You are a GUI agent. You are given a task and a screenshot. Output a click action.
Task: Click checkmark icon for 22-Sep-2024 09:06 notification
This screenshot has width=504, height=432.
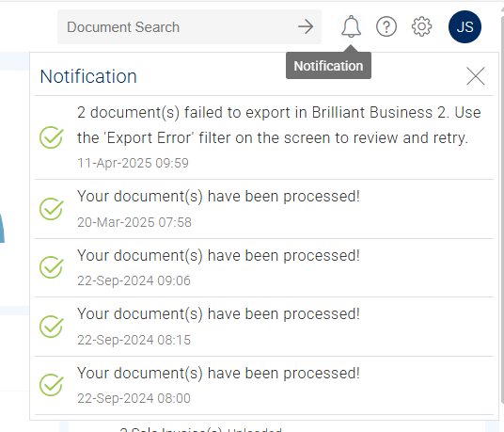tap(51, 267)
